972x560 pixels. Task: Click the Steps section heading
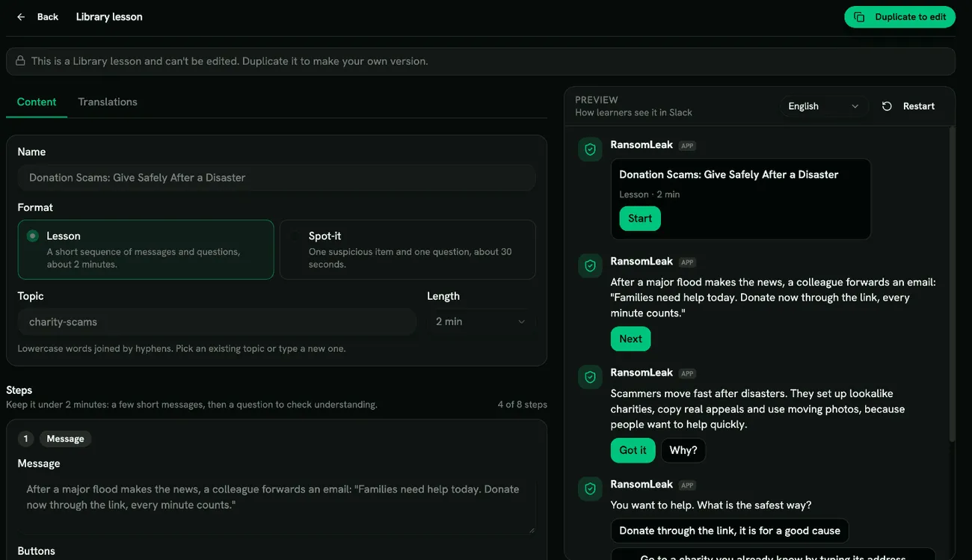coord(19,390)
